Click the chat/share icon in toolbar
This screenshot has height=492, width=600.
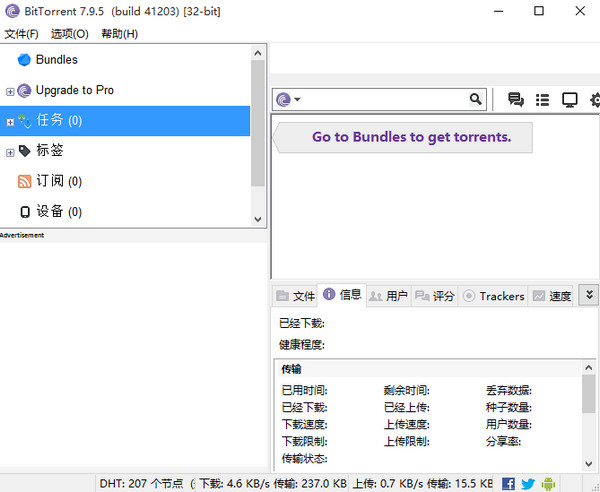[516, 100]
